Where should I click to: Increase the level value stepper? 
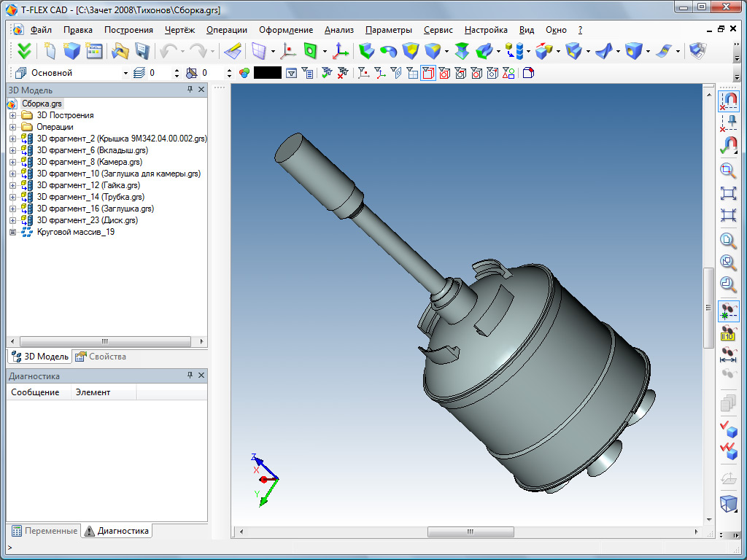[x=177, y=71]
